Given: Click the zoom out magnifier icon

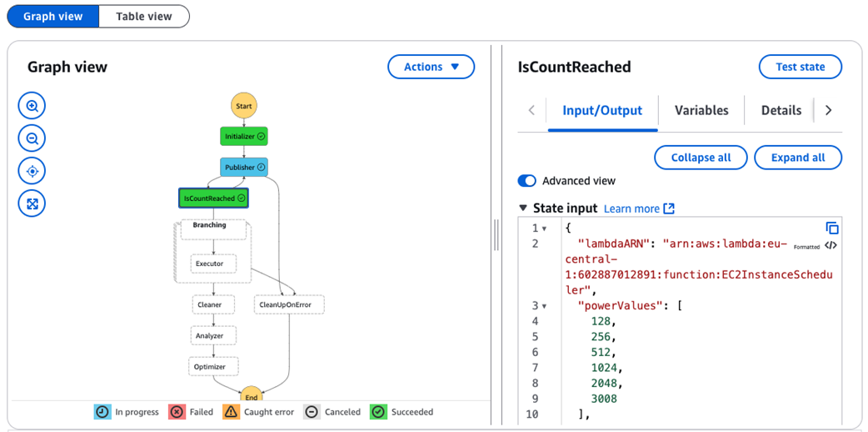Looking at the screenshot, I should tap(32, 138).
